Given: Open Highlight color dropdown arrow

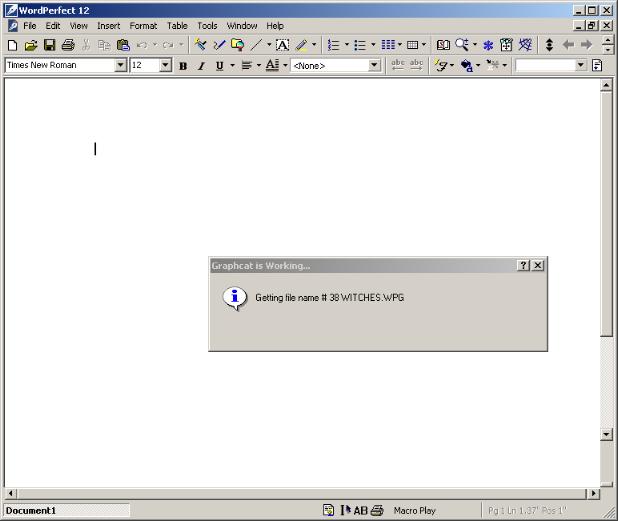Looking at the screenshot, I should point(314,45).
